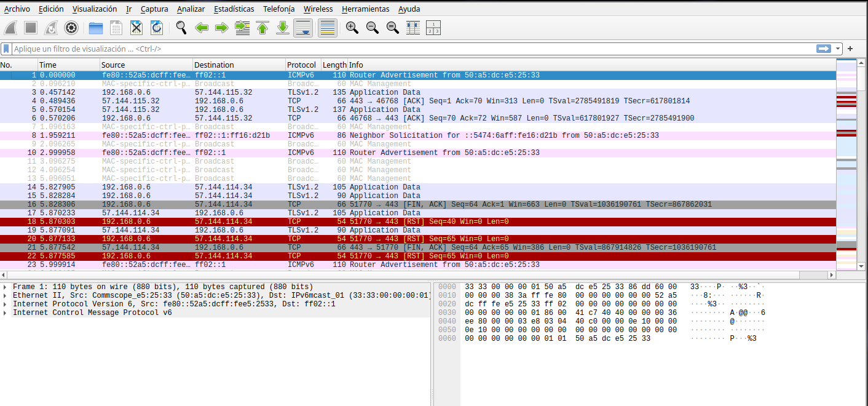Open layout preferences numbered grid icon

tap(433, 28)
